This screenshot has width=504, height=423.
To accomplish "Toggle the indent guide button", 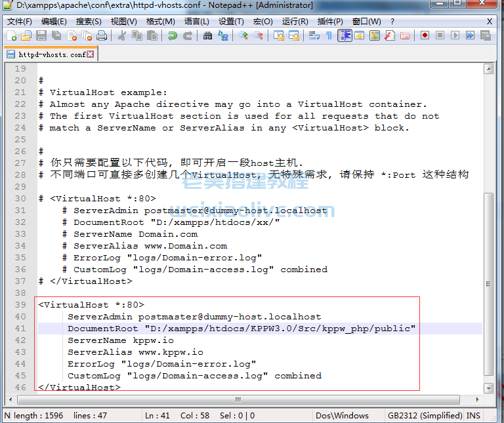I will tap(345, 35).
